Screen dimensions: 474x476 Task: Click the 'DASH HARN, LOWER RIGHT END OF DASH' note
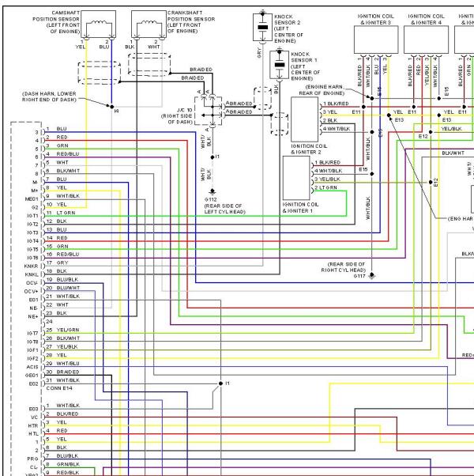click(x=49, y=96)
